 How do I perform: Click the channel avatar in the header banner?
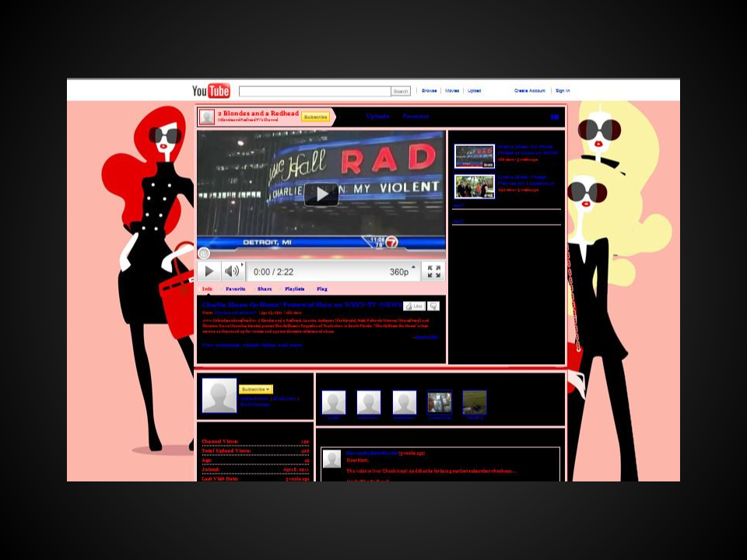coord(207,117)
